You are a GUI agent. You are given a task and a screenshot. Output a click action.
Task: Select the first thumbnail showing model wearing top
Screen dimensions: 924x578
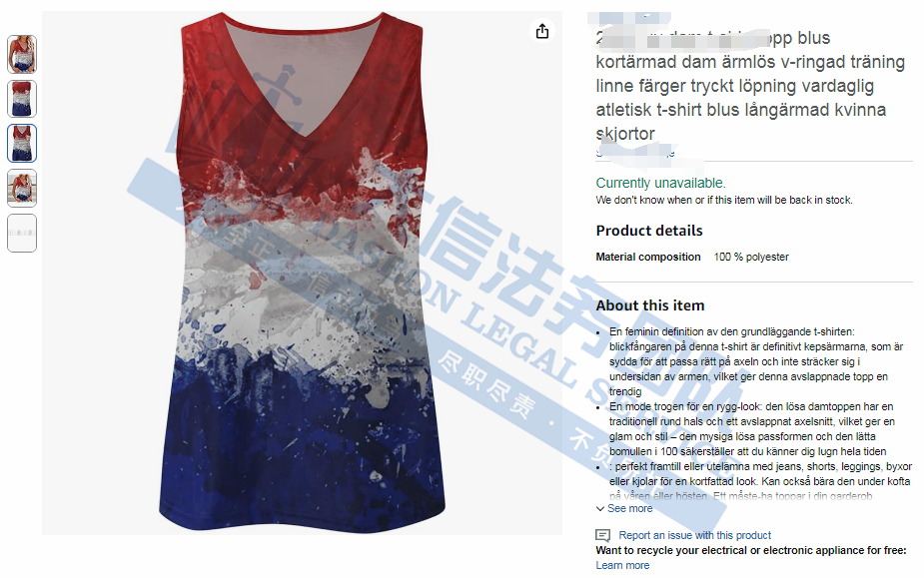[22, 54]
